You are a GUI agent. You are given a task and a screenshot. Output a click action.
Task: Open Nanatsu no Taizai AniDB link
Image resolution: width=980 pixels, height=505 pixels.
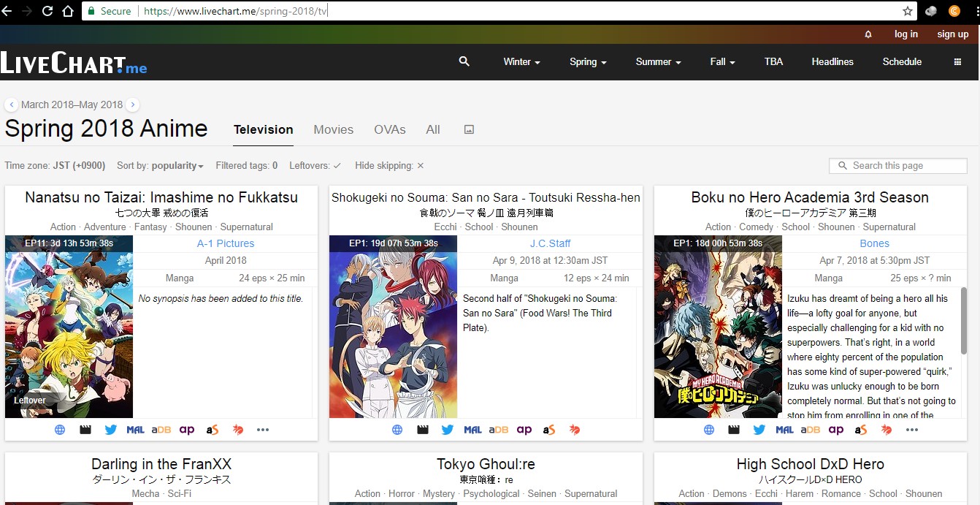point(161,430)
